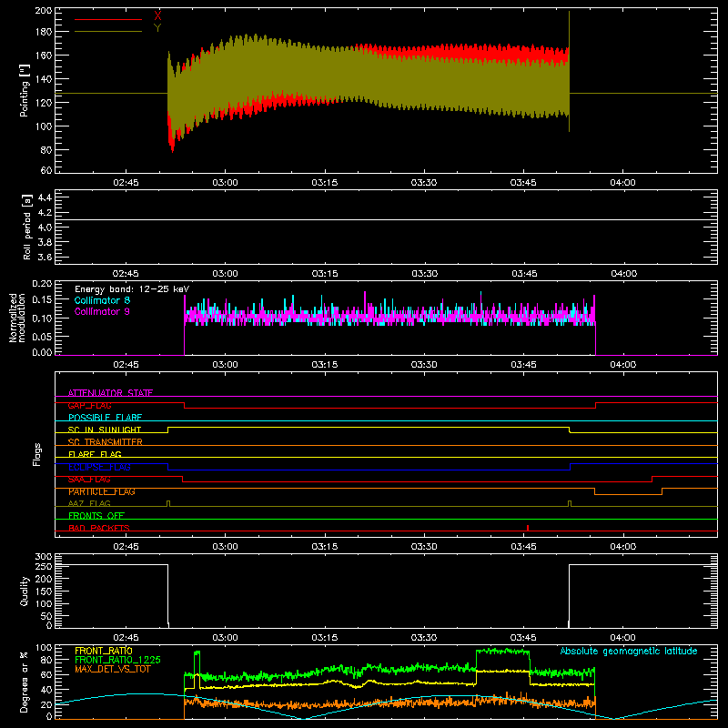
Task: Click the 'Degrees or %' axis label
Action: click(25, 682)
